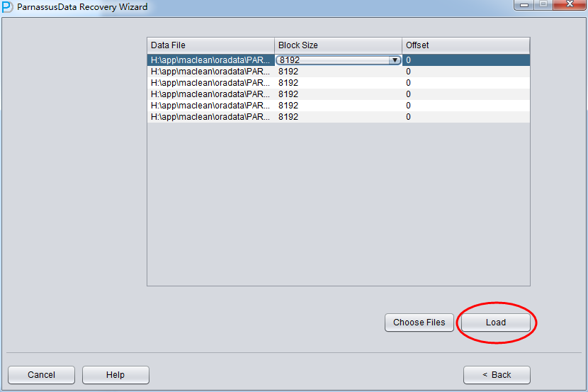
Task: Click the Block Size cell in third row
Action: pyautogui.click(x=338, y=83)
